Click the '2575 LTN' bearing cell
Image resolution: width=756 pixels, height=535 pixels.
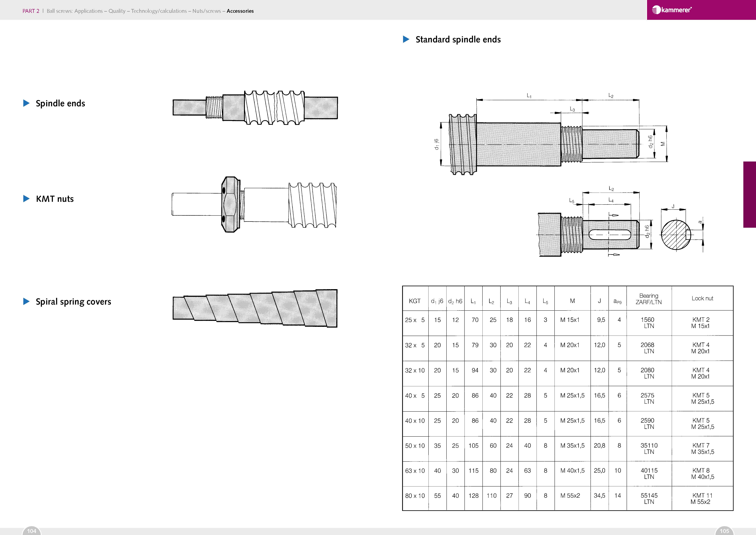[x=648, y=398]
